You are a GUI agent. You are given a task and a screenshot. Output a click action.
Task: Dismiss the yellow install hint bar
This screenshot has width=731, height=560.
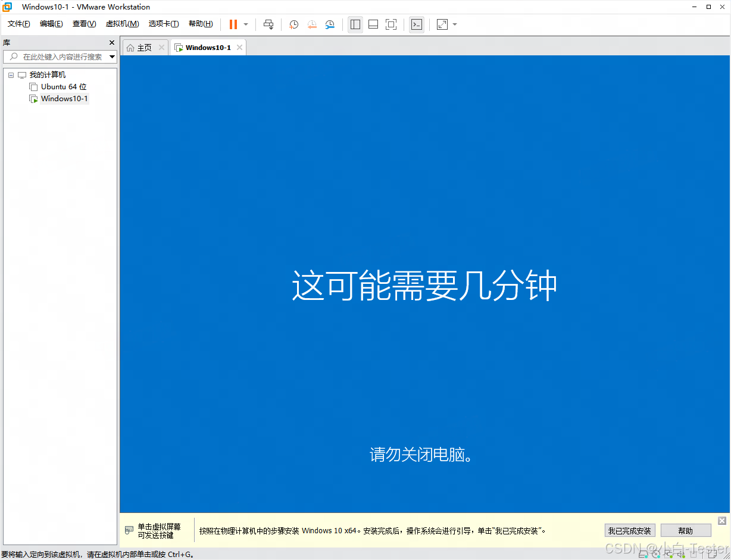[x=722, y=521]
